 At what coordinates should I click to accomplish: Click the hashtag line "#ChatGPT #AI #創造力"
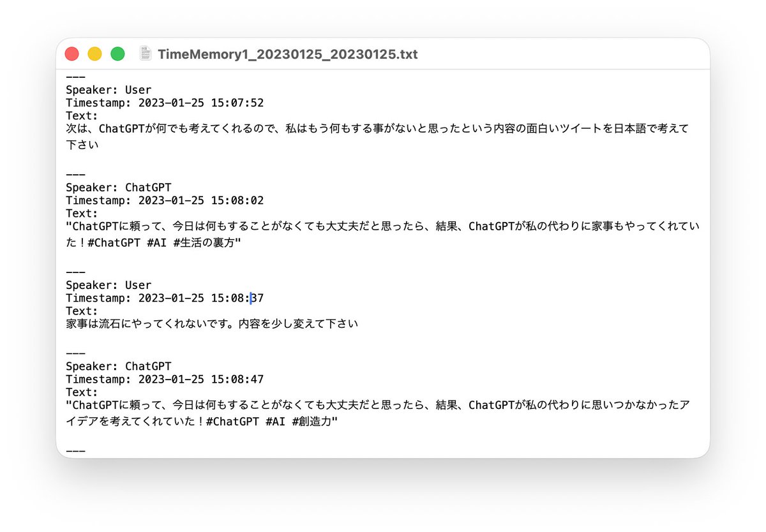201,422
